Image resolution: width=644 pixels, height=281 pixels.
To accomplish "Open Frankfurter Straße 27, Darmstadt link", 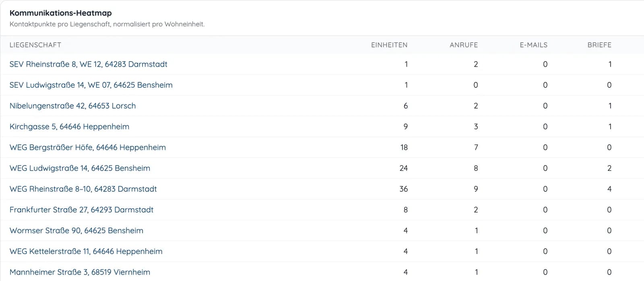I will coord(82,210).
